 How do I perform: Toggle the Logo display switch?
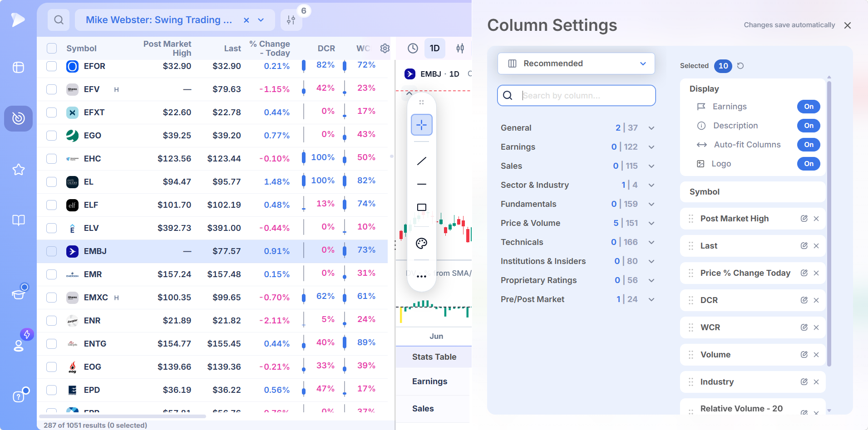coord(809,164)
